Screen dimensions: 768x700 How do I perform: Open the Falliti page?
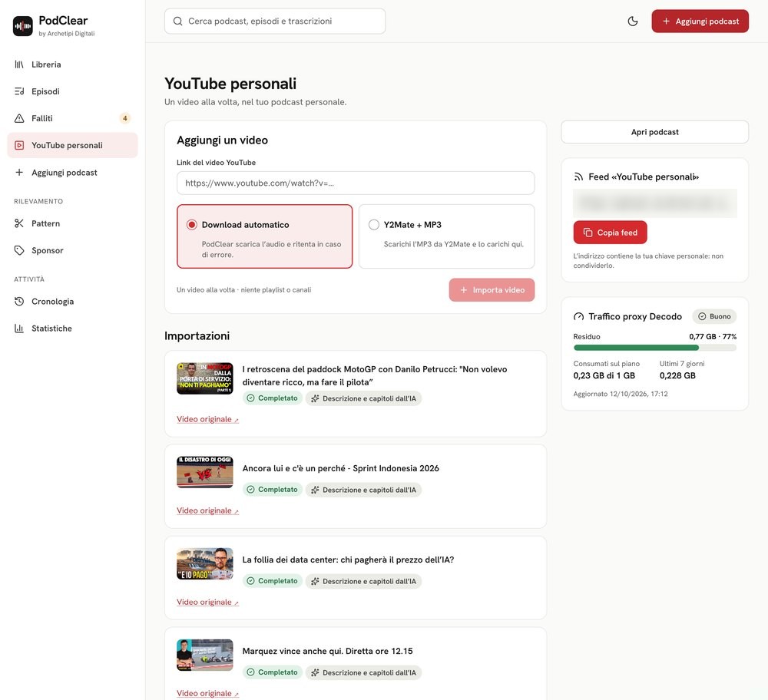point(72,118)
